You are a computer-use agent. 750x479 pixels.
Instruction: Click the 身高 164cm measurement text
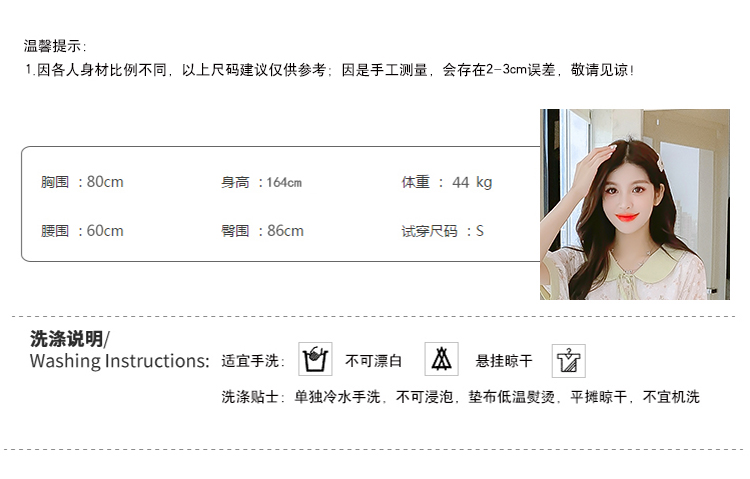click(x=261, y=182)
